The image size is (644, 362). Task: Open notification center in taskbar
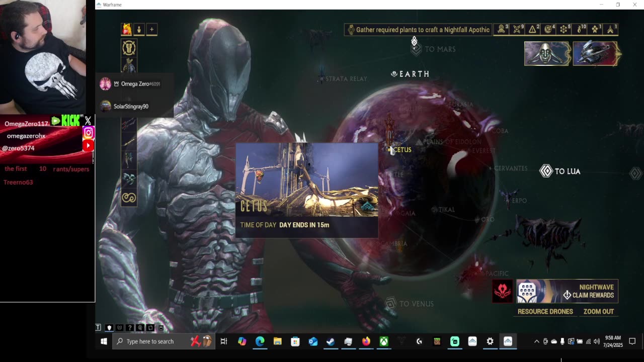pyautogui.click(x=632, y=341)
